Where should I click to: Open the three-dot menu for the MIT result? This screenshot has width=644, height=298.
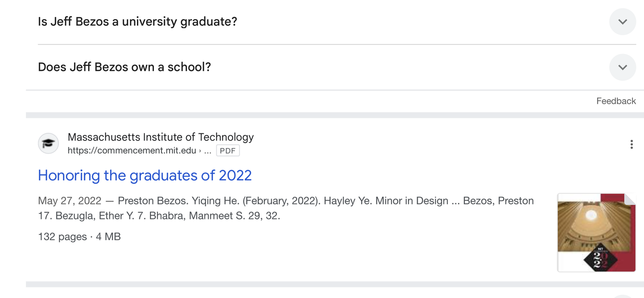pos(631,144)
